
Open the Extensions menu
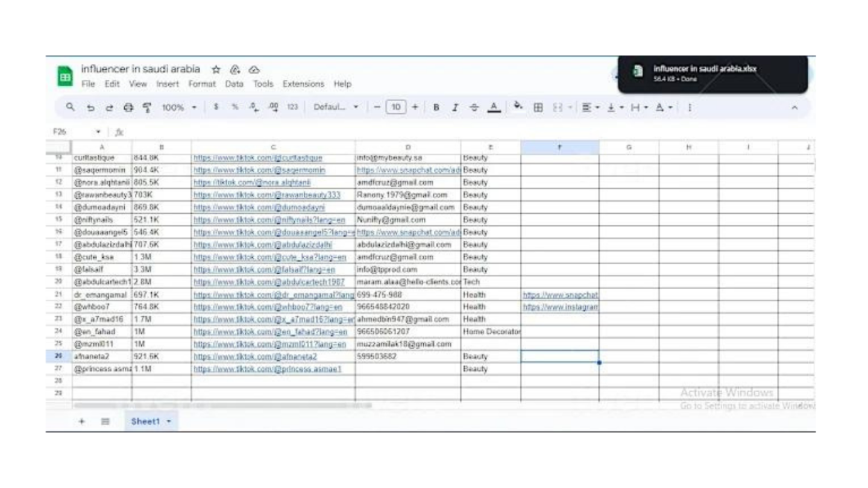click(303, 84)
